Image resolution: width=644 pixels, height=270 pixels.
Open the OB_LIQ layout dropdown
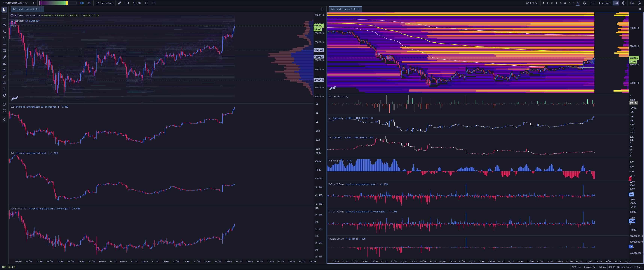point(532,3)
